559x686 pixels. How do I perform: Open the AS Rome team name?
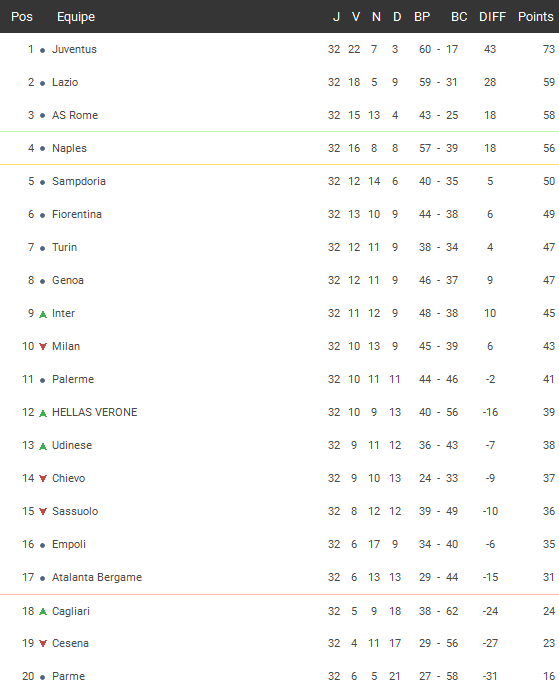point(75,115)
